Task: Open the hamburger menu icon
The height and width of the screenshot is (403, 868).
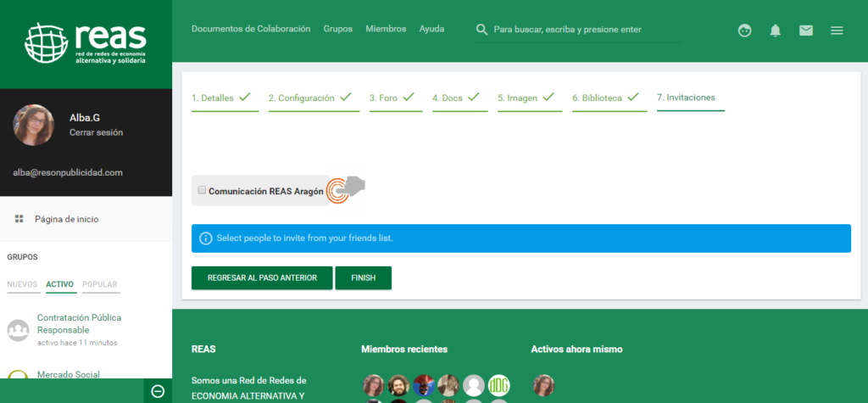Action: coord(837,31)
